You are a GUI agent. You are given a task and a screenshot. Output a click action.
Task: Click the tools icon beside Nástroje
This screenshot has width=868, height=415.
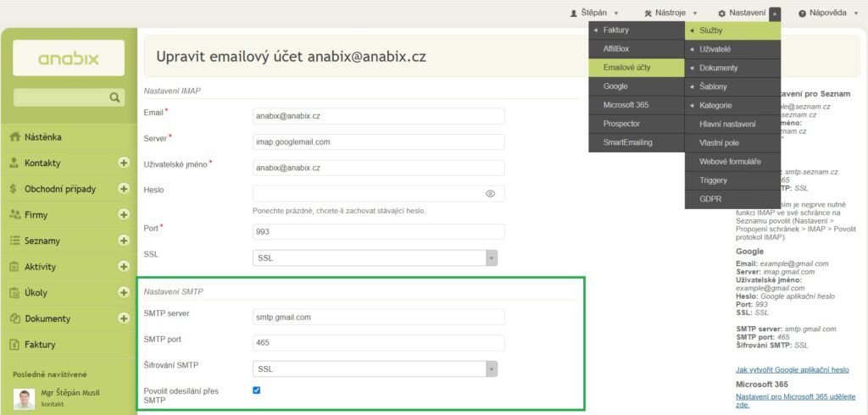[x=648, y=14]
